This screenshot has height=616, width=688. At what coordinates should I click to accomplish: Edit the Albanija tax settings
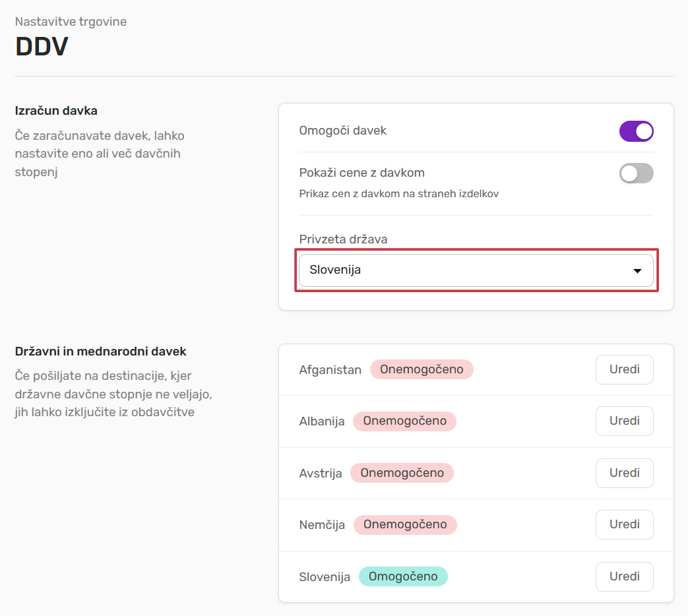point(624,421)
